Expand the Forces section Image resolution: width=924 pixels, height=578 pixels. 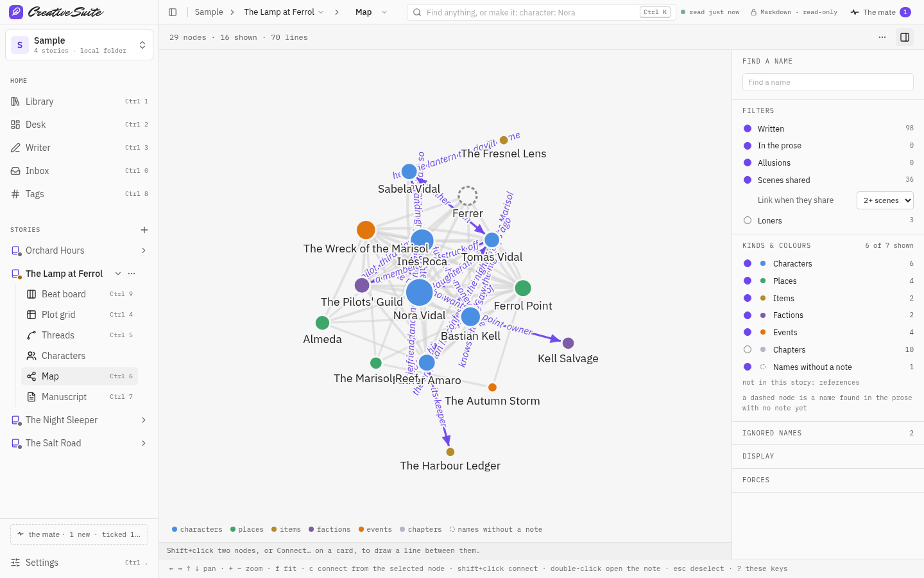(x=828, y=480)
